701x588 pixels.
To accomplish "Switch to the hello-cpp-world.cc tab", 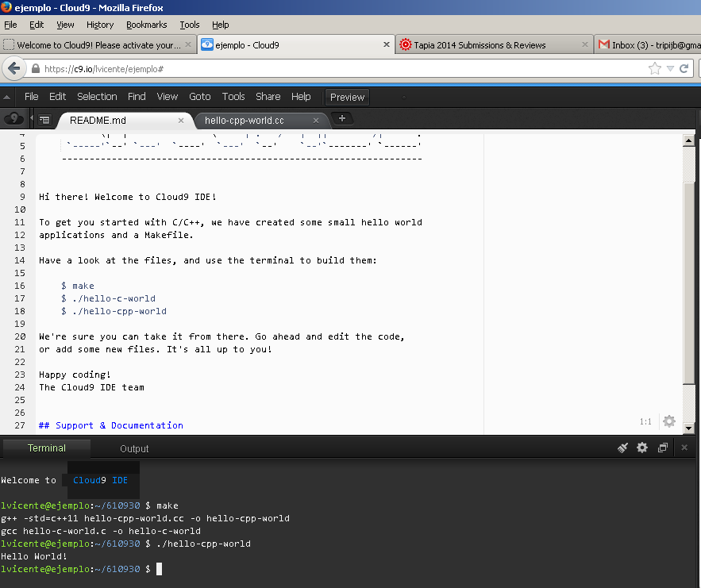I will click(x=244, y=121).
